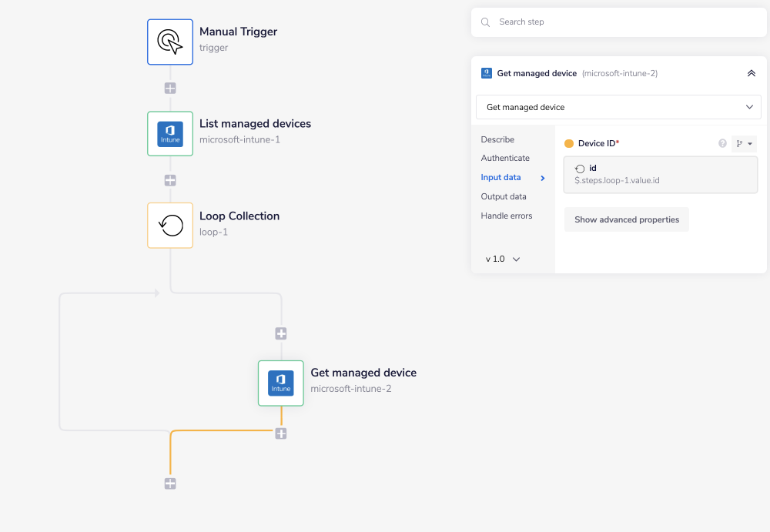Open the Loop Collection step icon
Viewport: 770px width, 532px height.
pyautogui.click(x=169, y=225)
